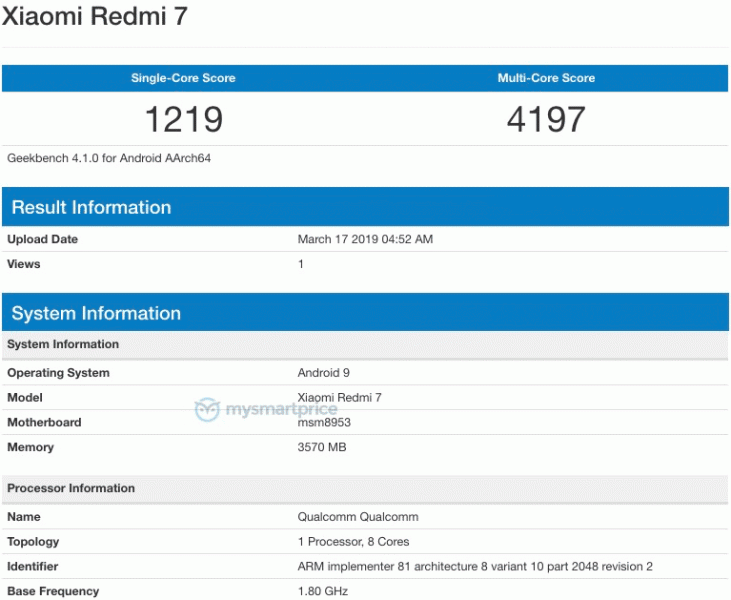The width and height of the screenshot is (731, 600).
Task: Click the Processor Information subsection header
Action: click(71, 488)
